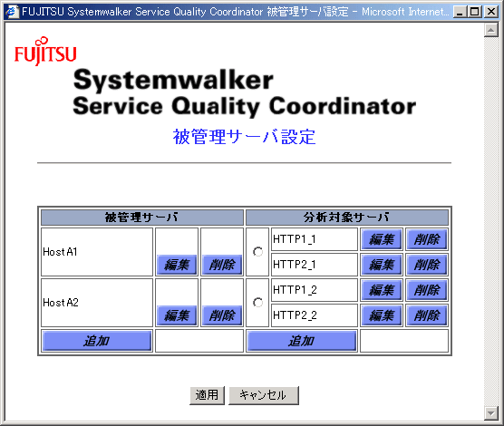Click the Host A2 cell

click(97, 303)
